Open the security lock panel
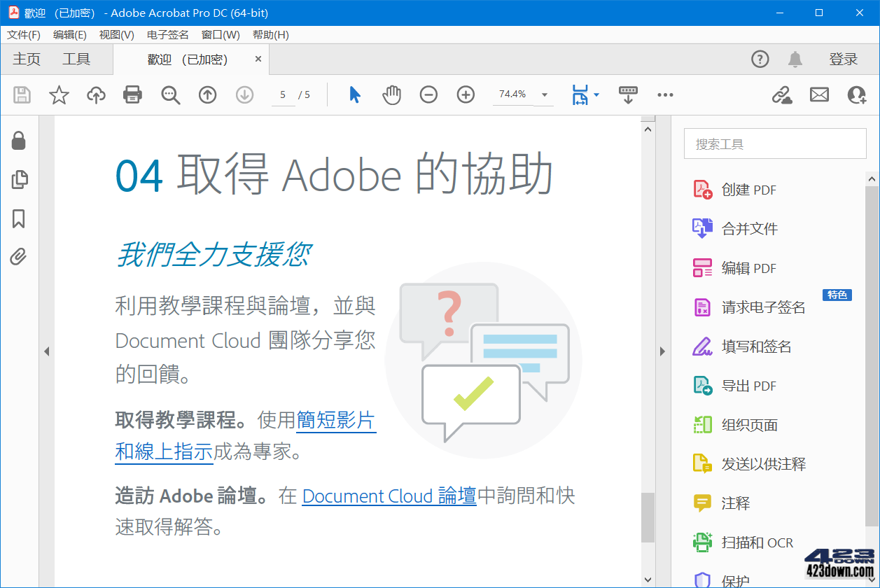This screenshot has height=588, width=880. click(x=19, y=140)
